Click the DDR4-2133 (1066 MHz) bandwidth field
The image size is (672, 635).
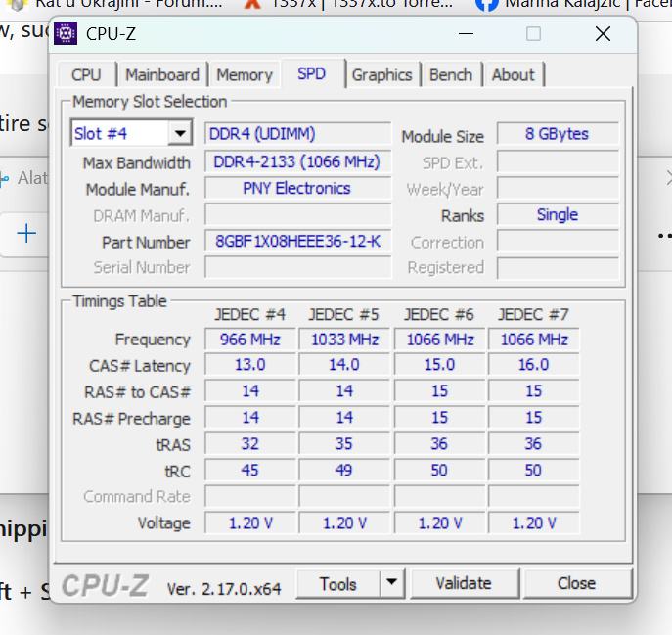[298, 161]
